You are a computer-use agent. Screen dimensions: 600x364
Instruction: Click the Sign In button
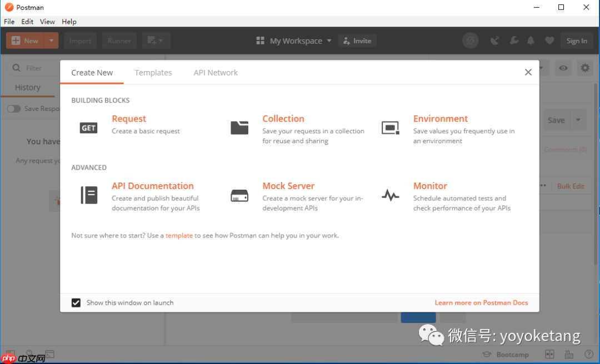[577, 41]
